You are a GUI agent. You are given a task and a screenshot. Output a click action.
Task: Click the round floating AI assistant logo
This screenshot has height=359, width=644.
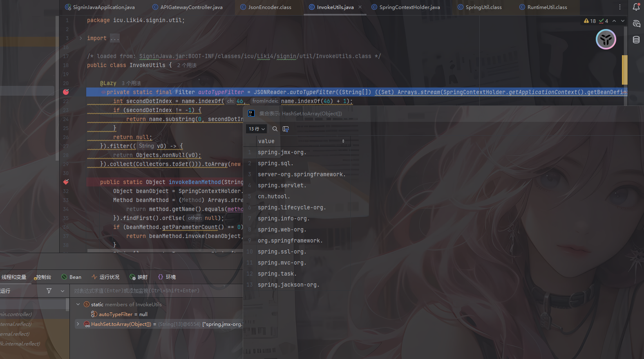coord(606,40)
